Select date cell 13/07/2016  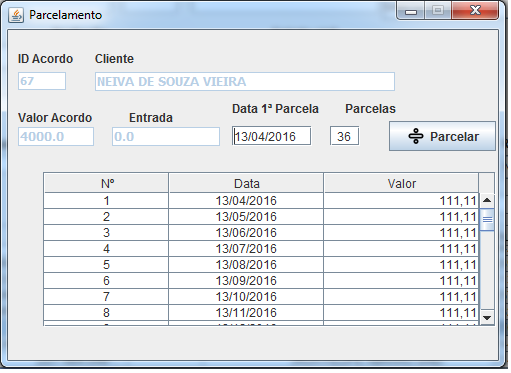pos(246,249)
